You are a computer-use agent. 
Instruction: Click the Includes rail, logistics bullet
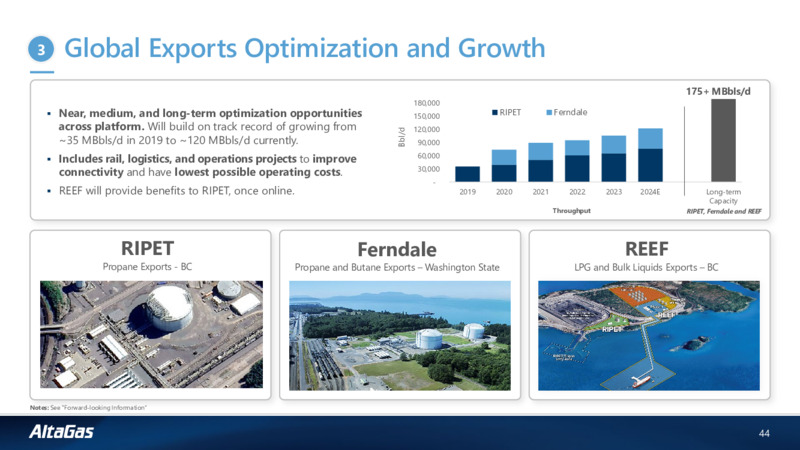(208, 165)
